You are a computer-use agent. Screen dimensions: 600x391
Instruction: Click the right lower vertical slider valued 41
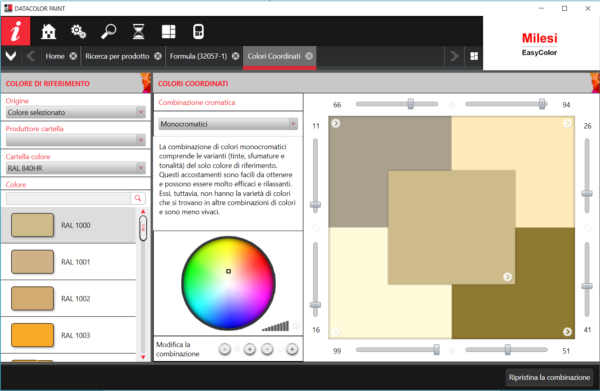[587, 286]
